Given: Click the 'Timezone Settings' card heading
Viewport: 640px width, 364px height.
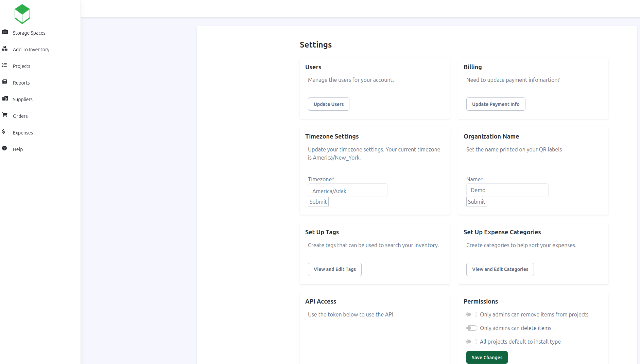Looking at the screenshot, I should [332, 136].
